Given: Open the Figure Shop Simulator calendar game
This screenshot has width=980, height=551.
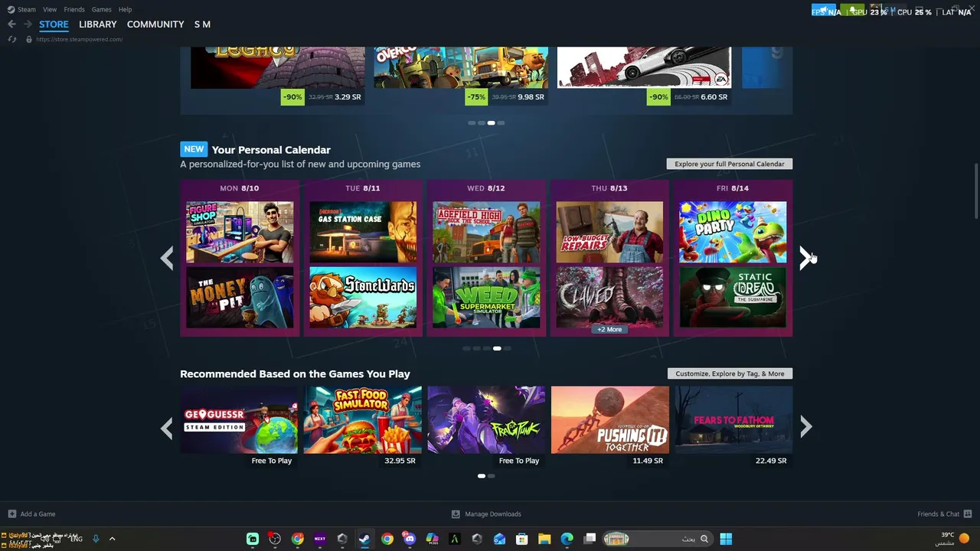Looking at the screenshot, I should tap(240, 232).
